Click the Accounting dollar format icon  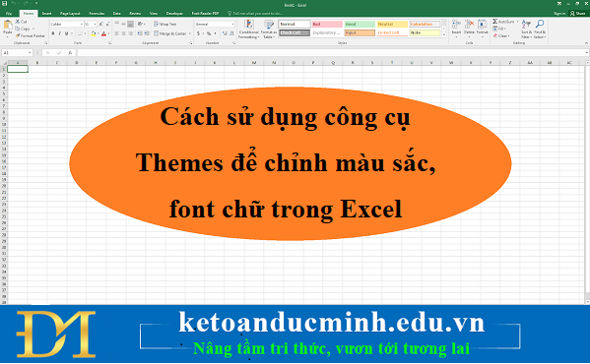click(198, 33)
